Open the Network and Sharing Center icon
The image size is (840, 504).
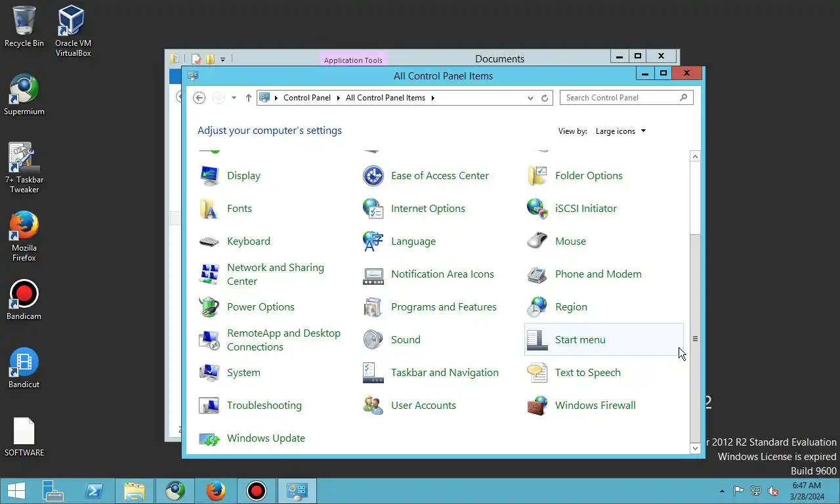click(x=209, y=274)
